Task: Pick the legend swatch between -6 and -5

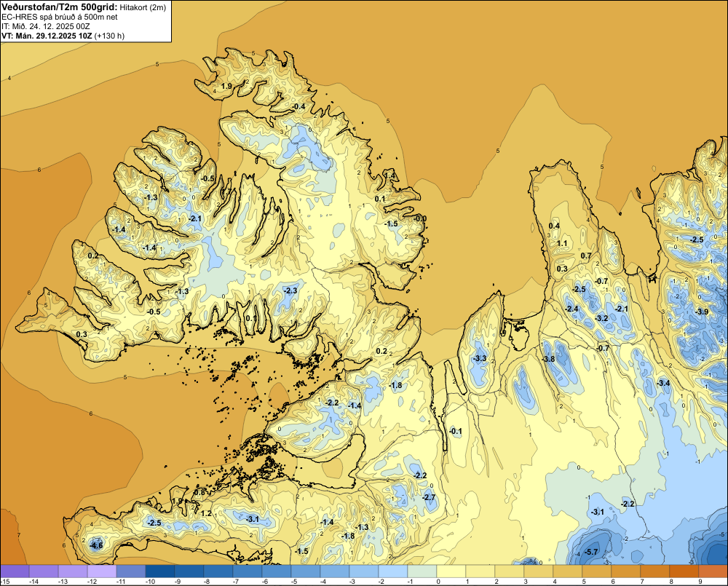Action: pyautogui.click(x=277, y=571)
